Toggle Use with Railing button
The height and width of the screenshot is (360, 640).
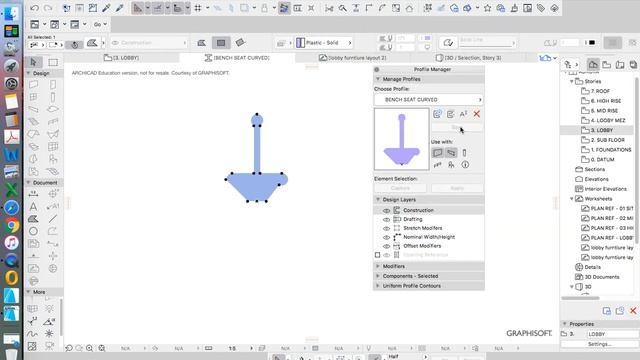click(x=438, y=165)
